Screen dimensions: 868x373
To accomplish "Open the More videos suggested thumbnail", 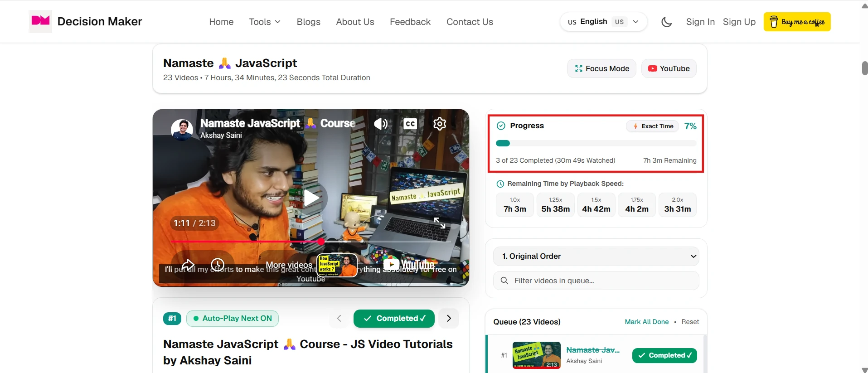I will (337, 265).
